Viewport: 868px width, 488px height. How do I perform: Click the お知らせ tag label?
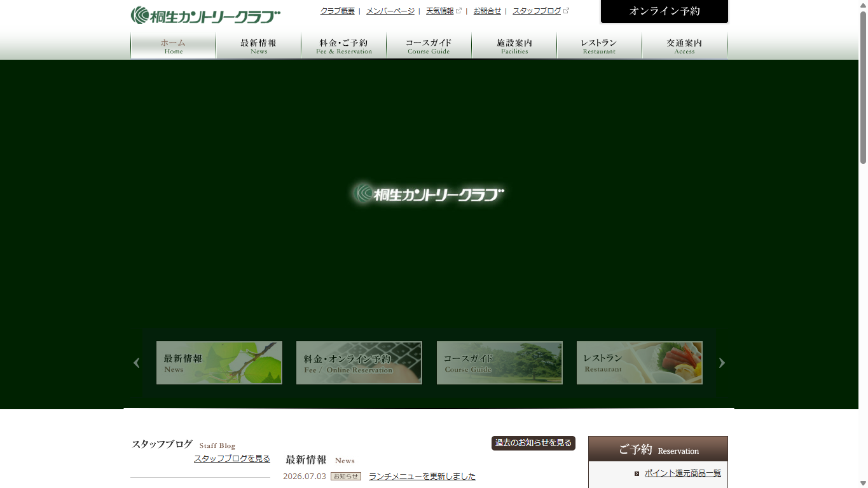coord(346,476)
